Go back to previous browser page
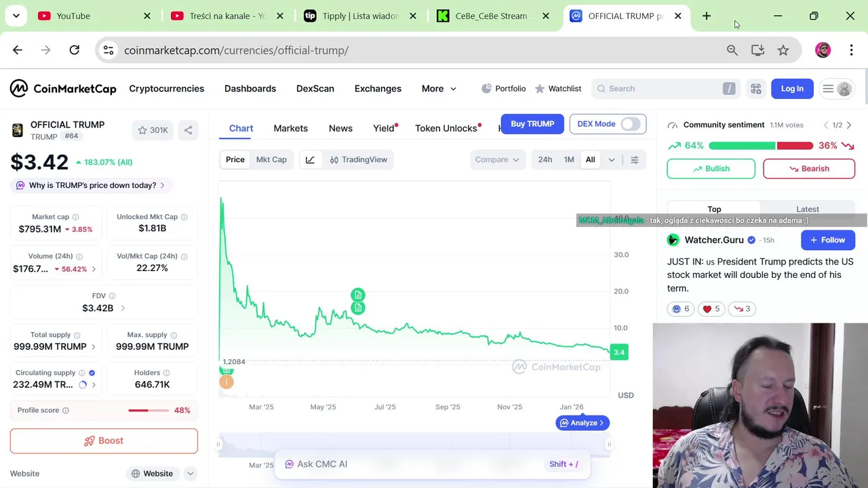Viewport: 868px width, 488px height. click(x=18, y=50)
